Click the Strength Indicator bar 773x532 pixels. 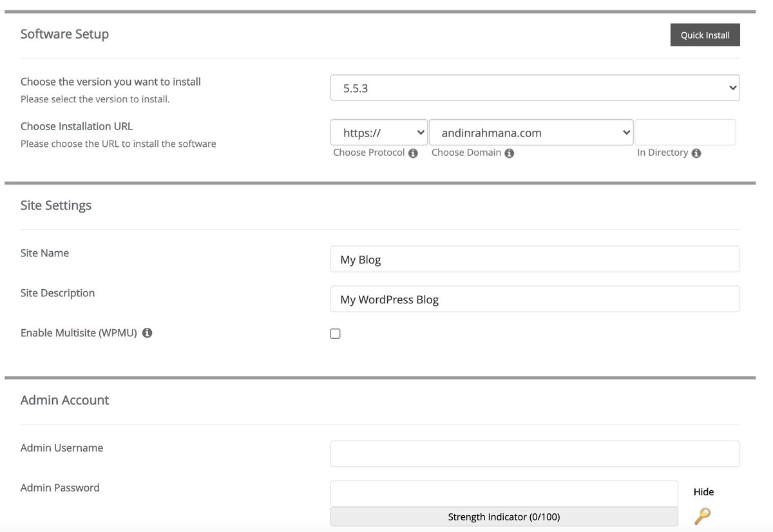point(504,516)
